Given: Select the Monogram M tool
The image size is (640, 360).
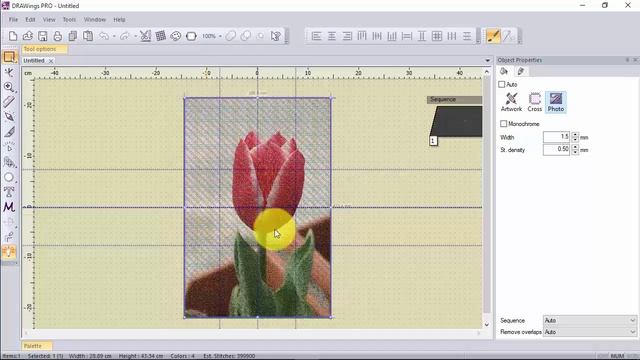Looking at the screenshot, I should [x=9, y=207].
